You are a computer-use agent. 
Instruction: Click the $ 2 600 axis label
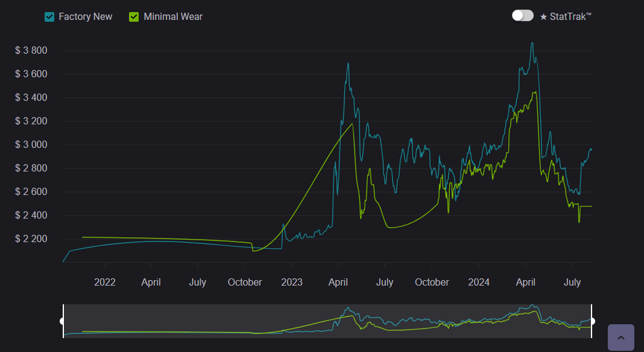(31, 191)
